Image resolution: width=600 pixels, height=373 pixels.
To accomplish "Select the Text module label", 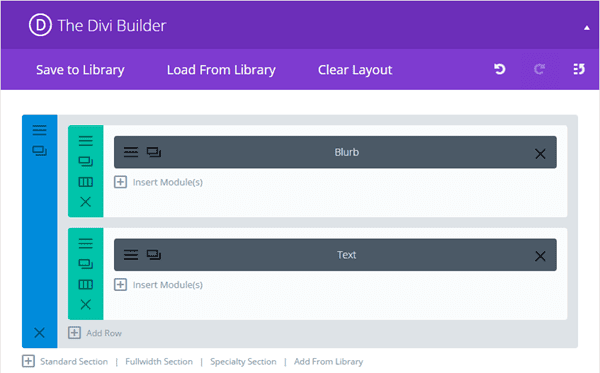I will tap(347, 255).
